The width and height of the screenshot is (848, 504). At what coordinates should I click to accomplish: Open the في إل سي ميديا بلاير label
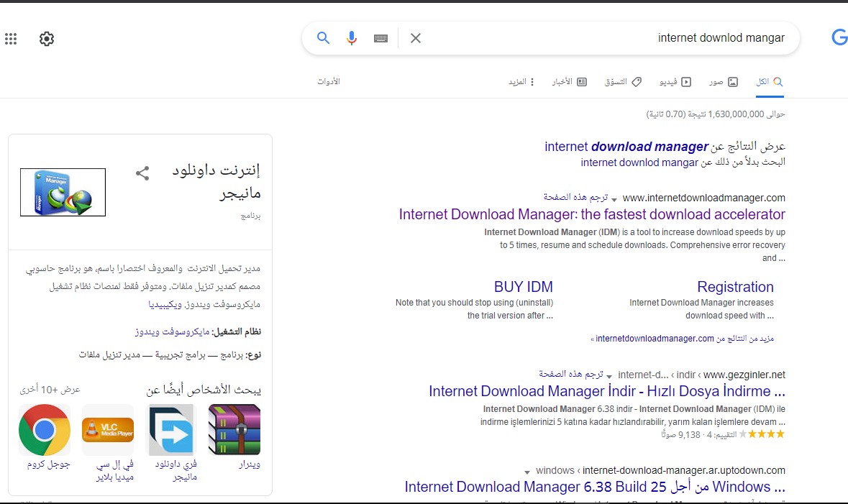pyautogui.click(x=114, y=470)
